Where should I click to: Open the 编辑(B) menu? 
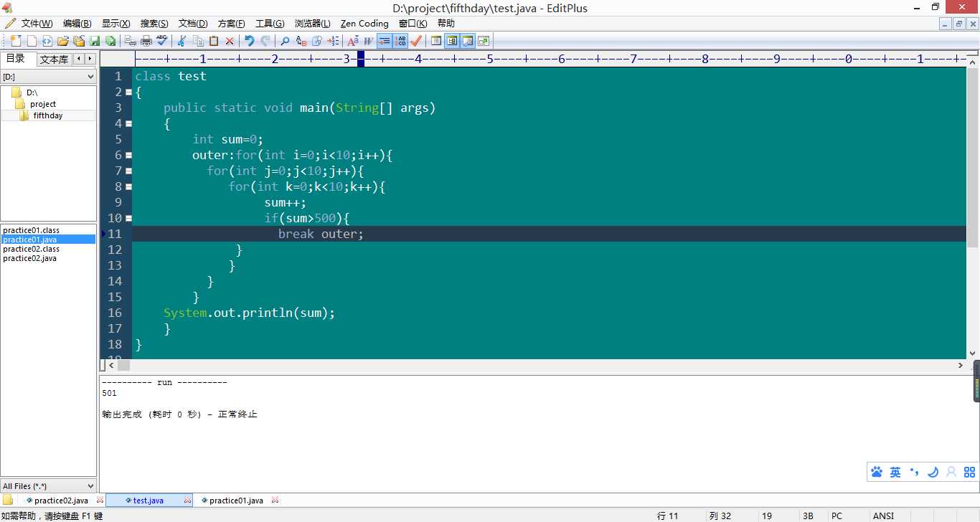point(77,24)
